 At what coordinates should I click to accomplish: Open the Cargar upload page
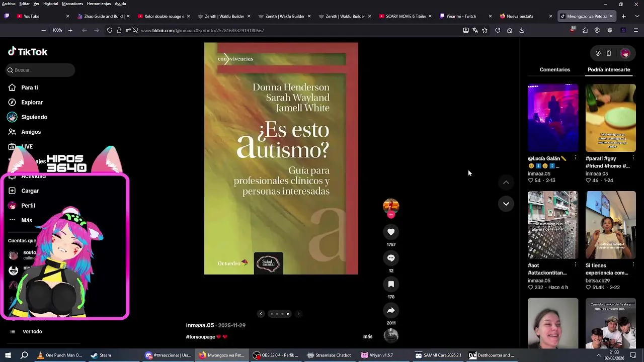pyautogui.click(x=24, y=191)
